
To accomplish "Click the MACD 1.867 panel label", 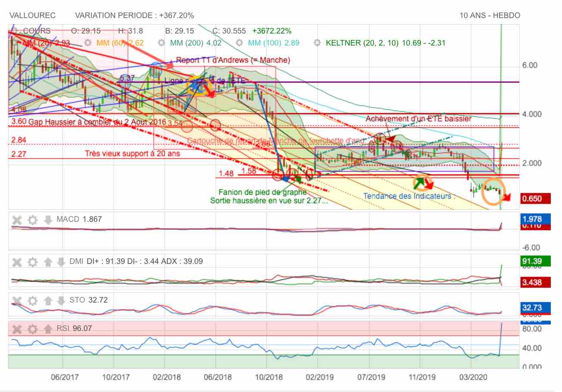I will tap(79, 219).
